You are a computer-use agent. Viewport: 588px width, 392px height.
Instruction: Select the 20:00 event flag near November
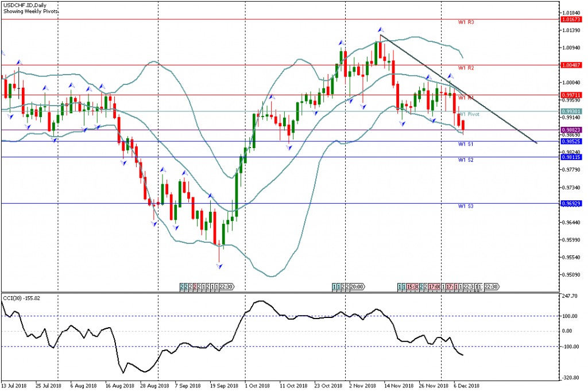coord(355,286)
